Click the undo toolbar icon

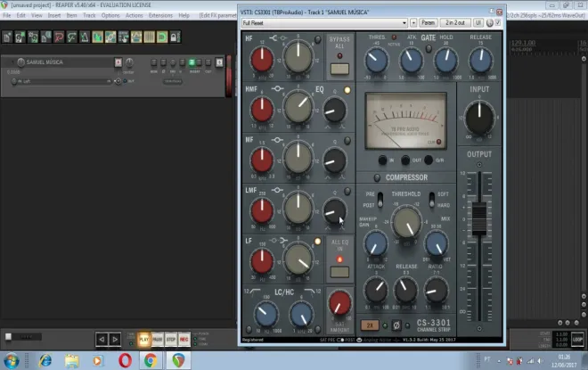59,37
